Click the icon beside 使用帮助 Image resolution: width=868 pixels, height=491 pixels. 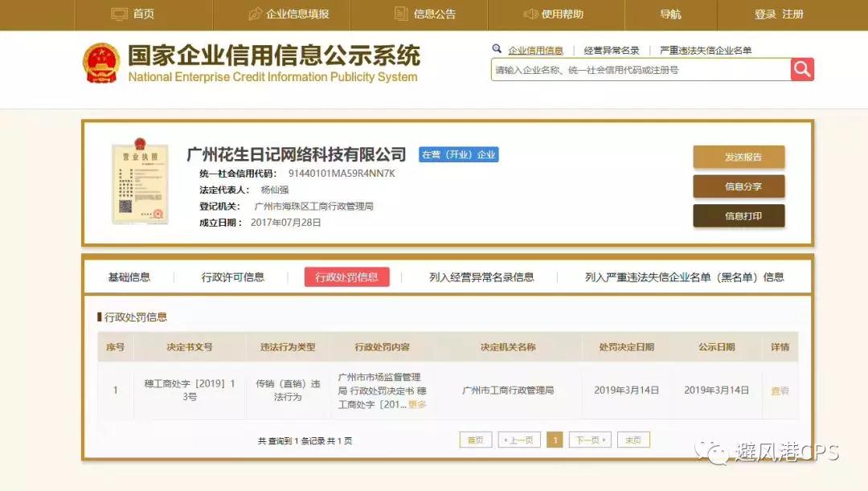coord(530,14)
